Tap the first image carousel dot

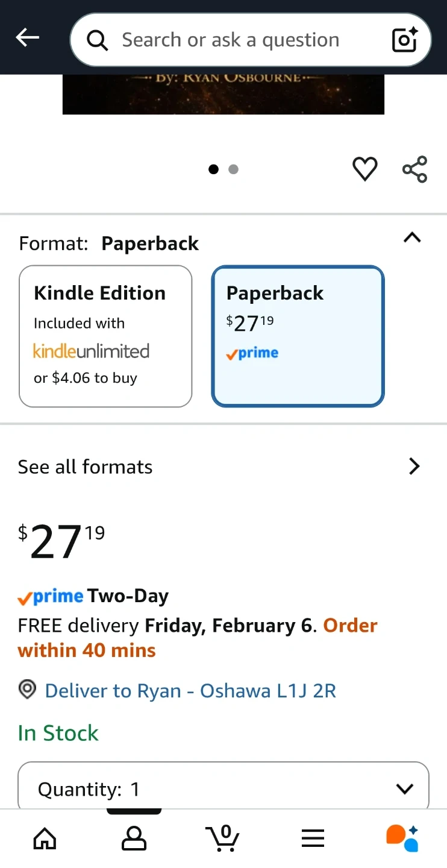(213, 169)
